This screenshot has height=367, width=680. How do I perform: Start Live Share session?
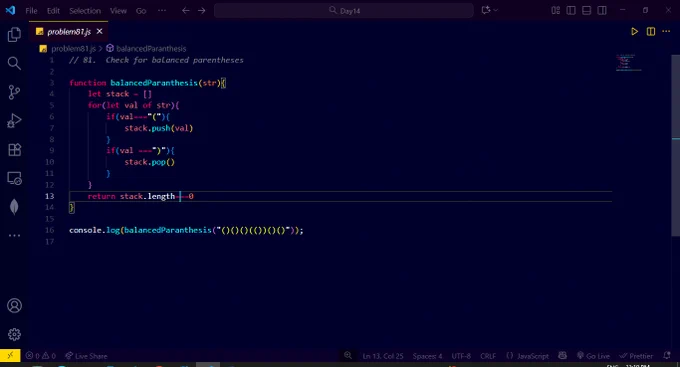(86, 356)
